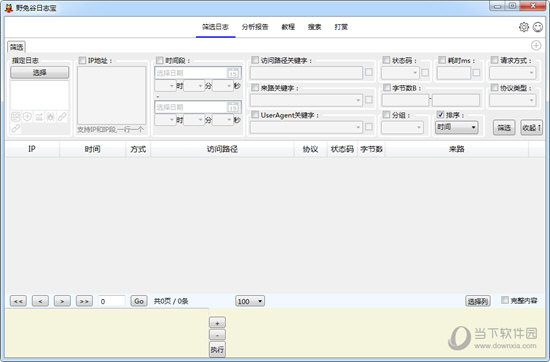Viewport: 550px width, 362px height.
Task: Open the 请求方式 dropdown
Action: pyautogui.click(x=512, y=73)
